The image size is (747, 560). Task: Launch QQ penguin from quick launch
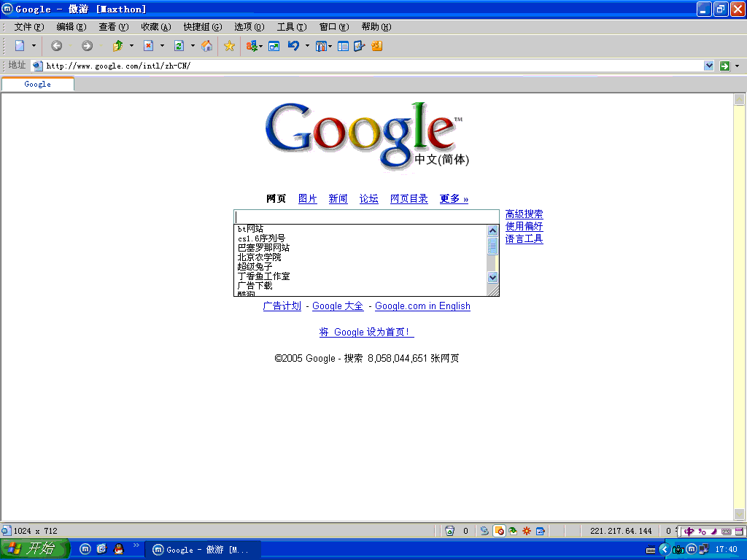[x=119, y=549]
